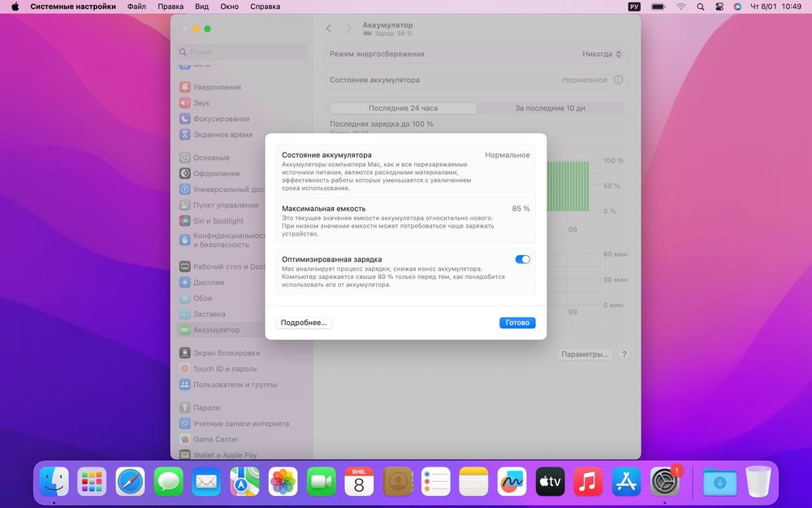The width and height of the screenshot is (812, 508).
Task: Open Photos from the Dock
Action: 283,481
